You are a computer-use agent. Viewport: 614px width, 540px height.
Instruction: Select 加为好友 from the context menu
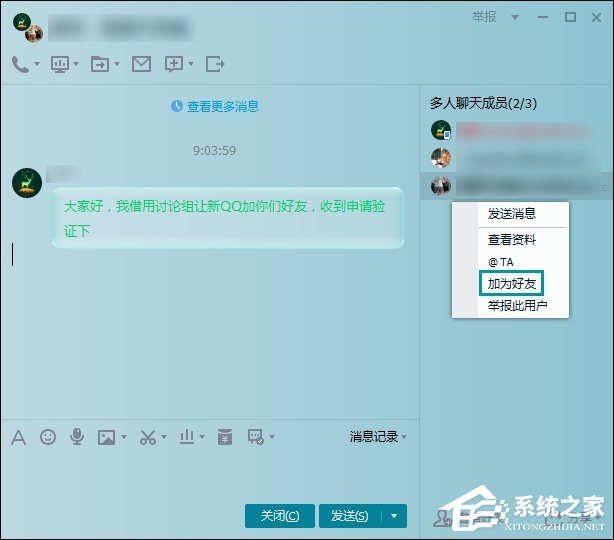pyautogui.click(x=511, y=284)
